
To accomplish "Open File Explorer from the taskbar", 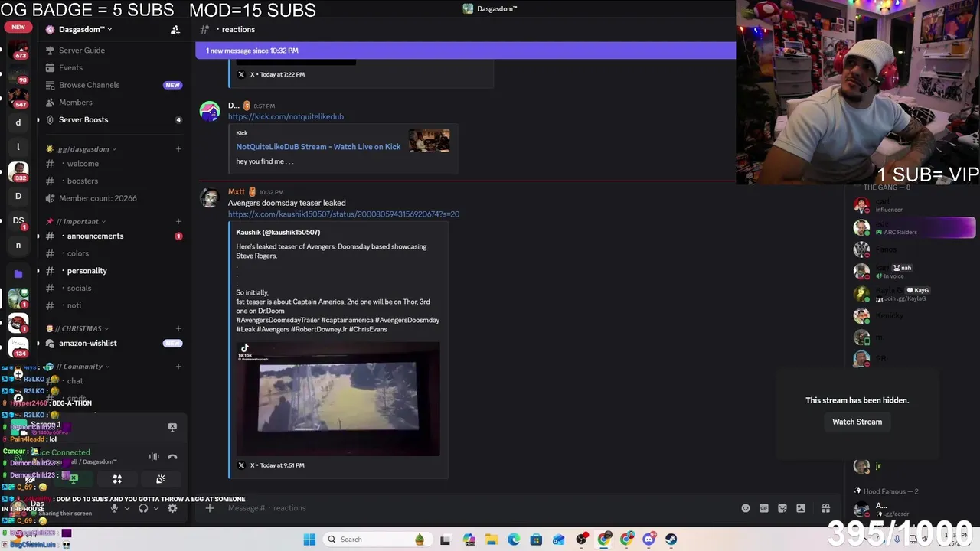I will (x=491, y=540).
